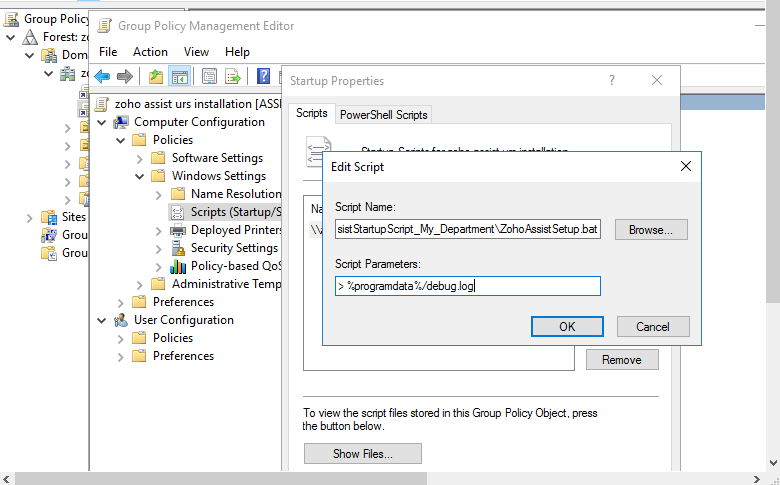Click the Deployed Printers printer icon
This screenshot has width=780, height=485.
[178, 230]
